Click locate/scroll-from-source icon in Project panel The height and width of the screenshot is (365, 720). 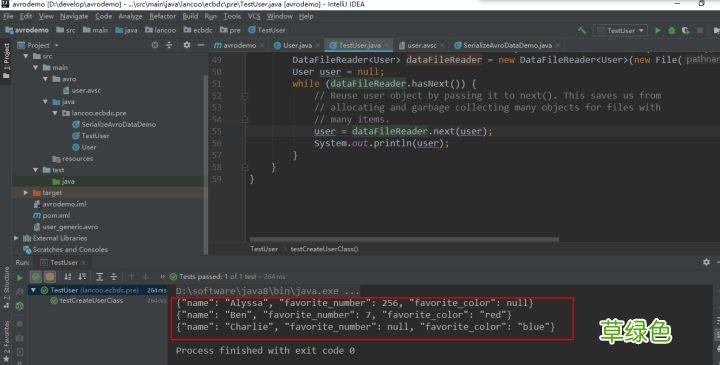click(x=155, y=45)
